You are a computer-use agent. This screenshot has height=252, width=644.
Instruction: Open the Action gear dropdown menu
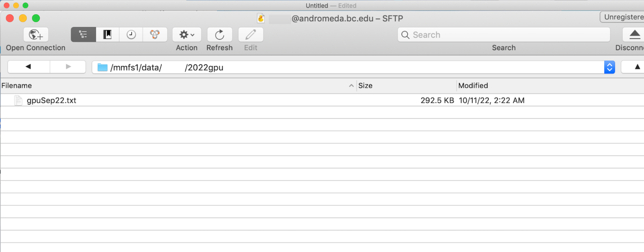tap(187, 35)
